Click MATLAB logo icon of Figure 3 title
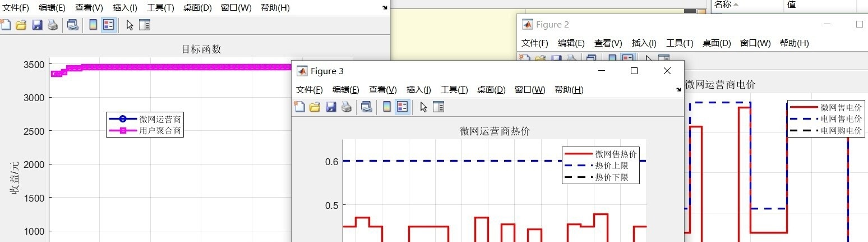This screenshot has height=242, width=868. 302,71
